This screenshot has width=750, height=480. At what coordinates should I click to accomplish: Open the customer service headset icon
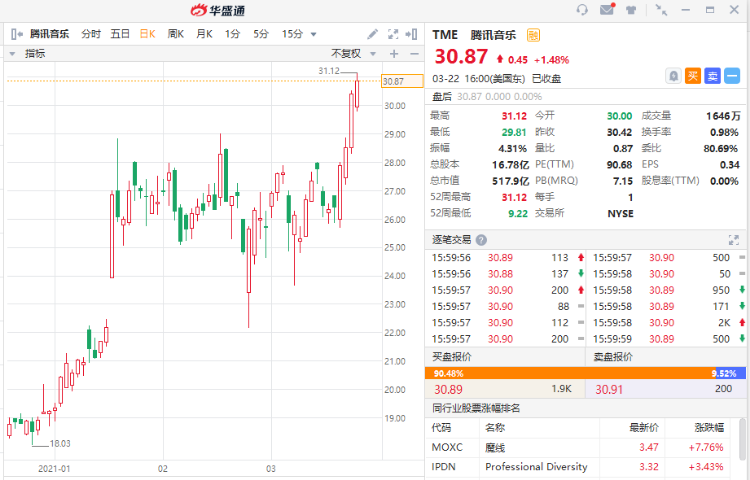[582, 10]
